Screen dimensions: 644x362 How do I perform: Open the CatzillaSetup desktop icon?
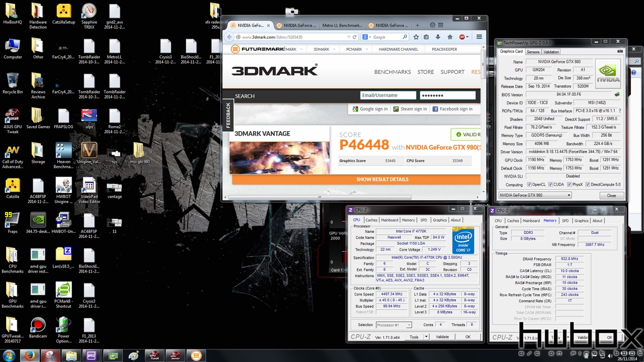[63, 14]
